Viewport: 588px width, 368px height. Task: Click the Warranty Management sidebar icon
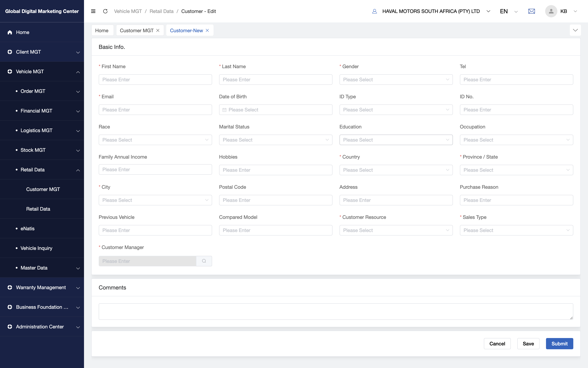pyautogui.click(x=10, y=287)
